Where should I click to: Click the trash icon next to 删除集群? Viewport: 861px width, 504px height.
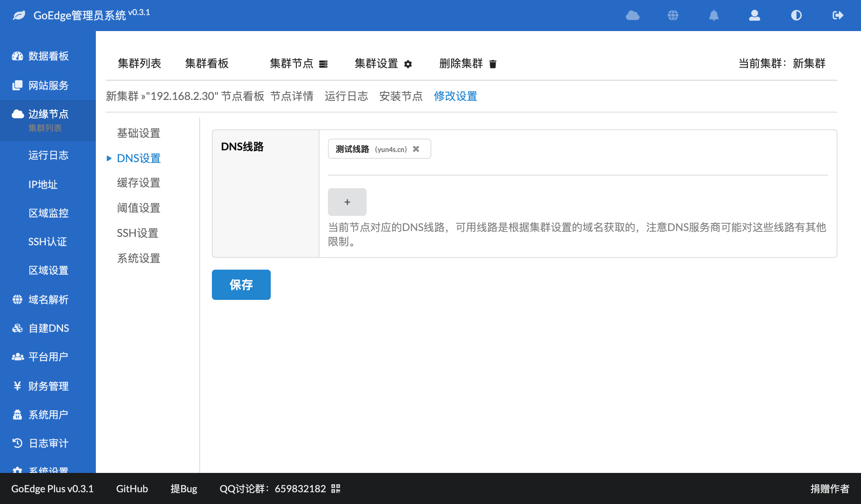[493, 64]
